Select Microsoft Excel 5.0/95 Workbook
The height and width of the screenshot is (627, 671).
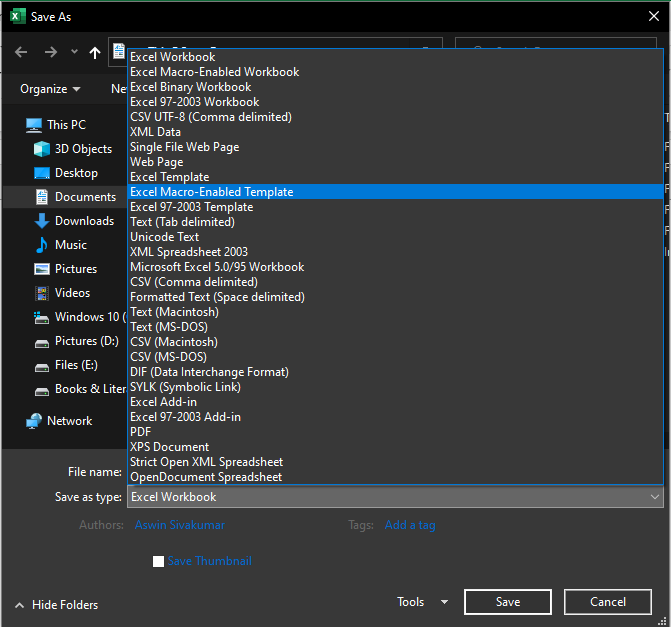pos(395,267)
